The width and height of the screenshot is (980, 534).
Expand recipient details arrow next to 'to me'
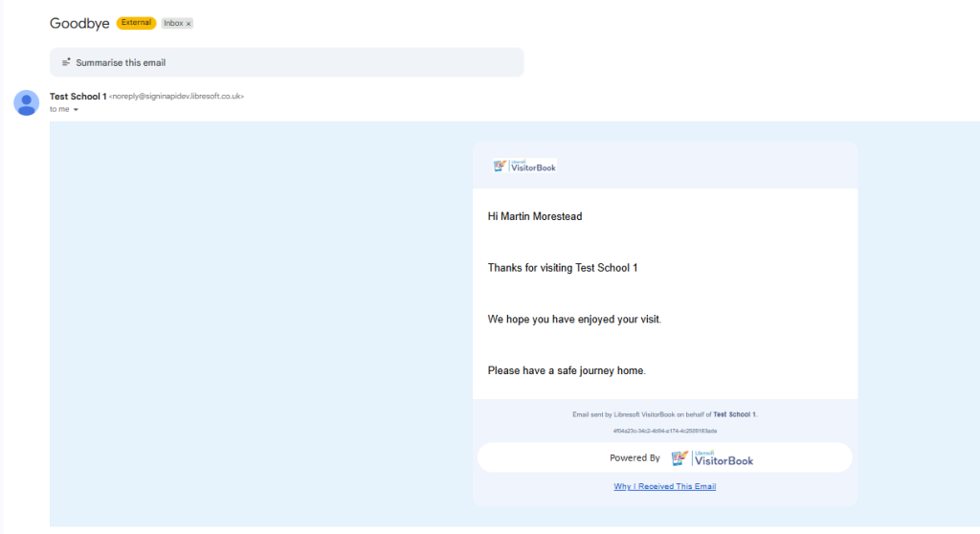[76, 110]
